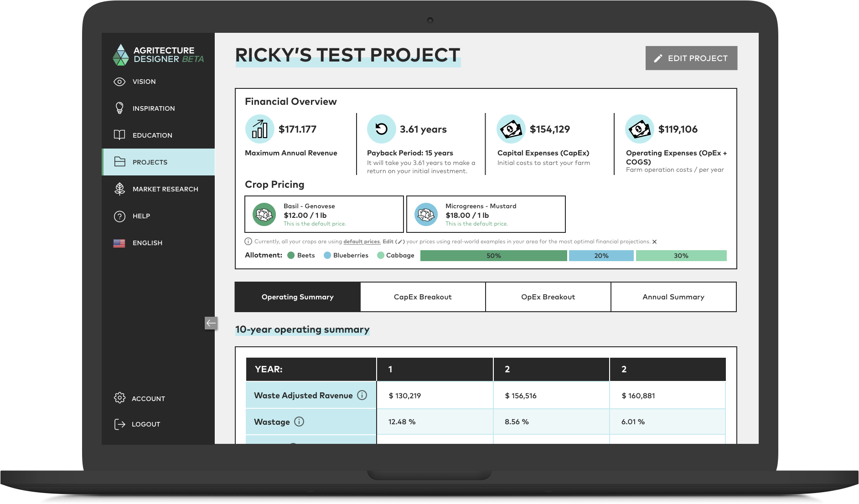Select the Microgreens - Mustard pricing card
859x504 pixels.
pos(486,214)
